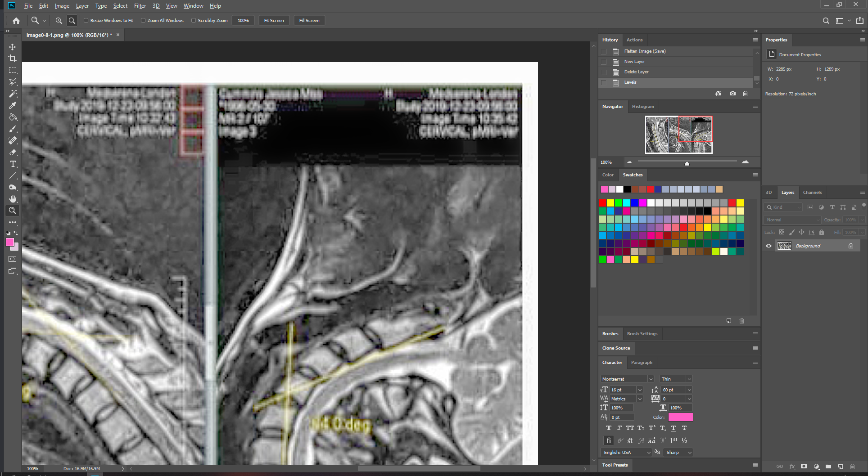Open the Image menu

coord(62,6)
